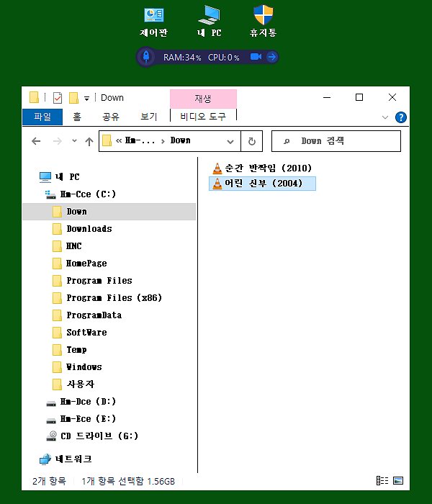The width and height of the screenshot is (432, 504).
Task: Open the 내 PC desktop icon
Action: (x=210, y=22)
